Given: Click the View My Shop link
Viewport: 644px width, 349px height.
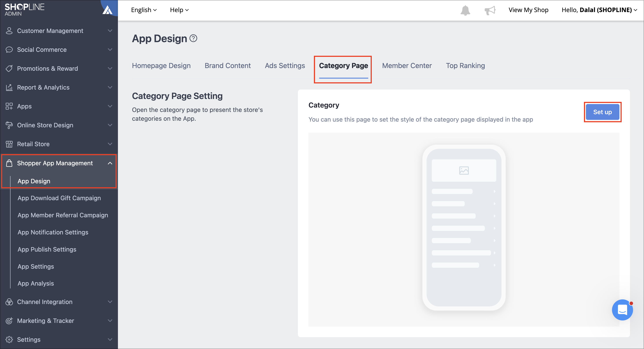Looking at the screenshot, I should click(x=528, y=10).
